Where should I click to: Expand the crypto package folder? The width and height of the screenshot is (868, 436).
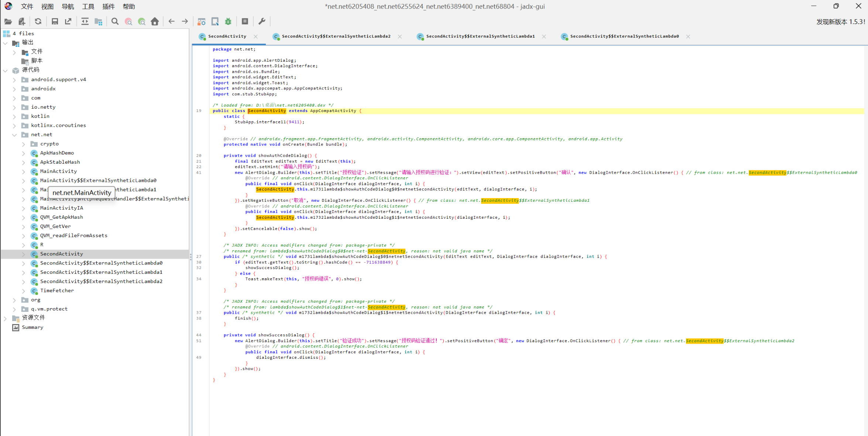click(x=24, y=144)
